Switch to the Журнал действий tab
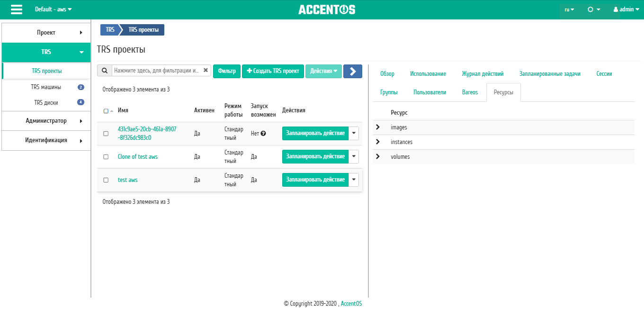Viewport: 644px width, 309px height. tap(483, 74)
